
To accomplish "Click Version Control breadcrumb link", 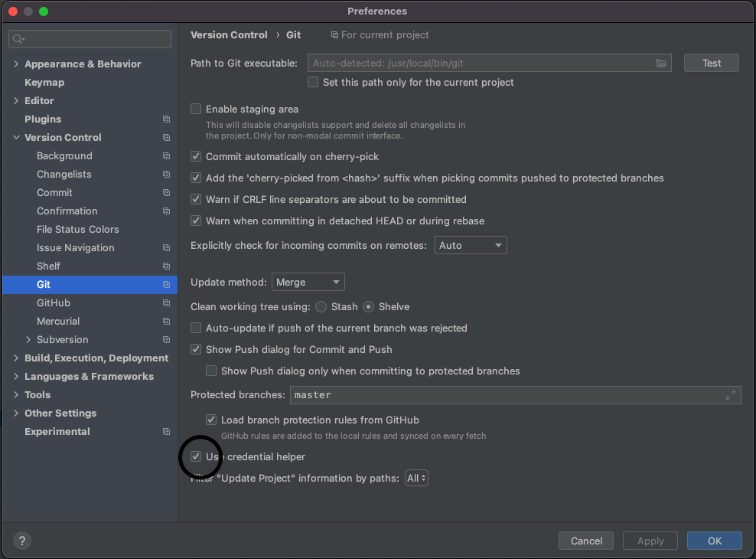I will point(229,34).
